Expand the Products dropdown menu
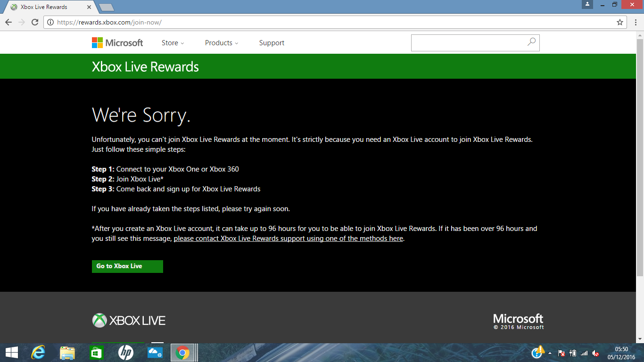 coord(221,42)
